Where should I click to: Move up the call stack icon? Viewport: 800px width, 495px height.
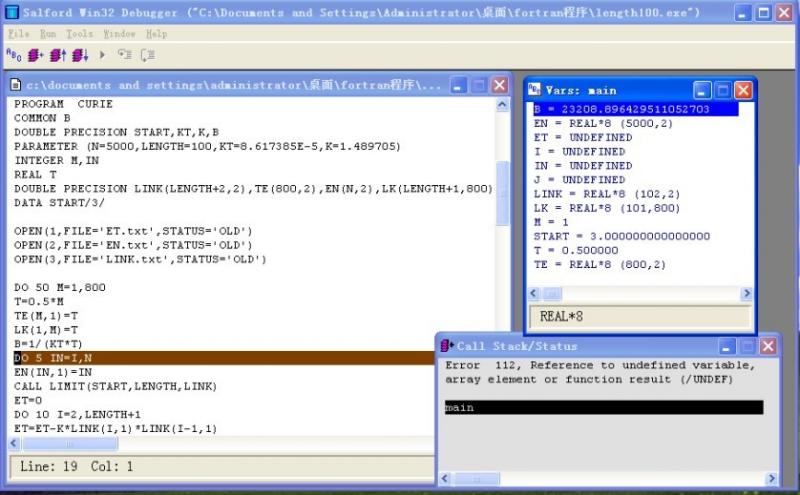click(58, 55)
